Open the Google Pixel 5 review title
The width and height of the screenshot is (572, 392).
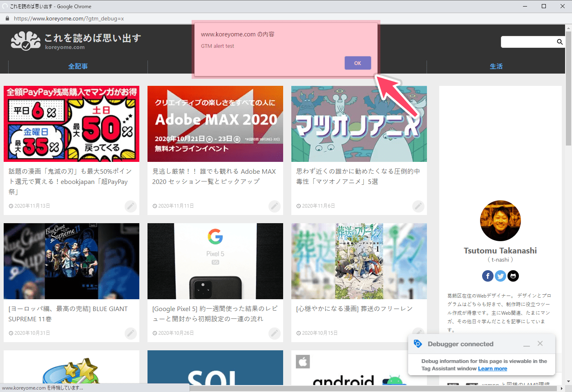(215, 314)
